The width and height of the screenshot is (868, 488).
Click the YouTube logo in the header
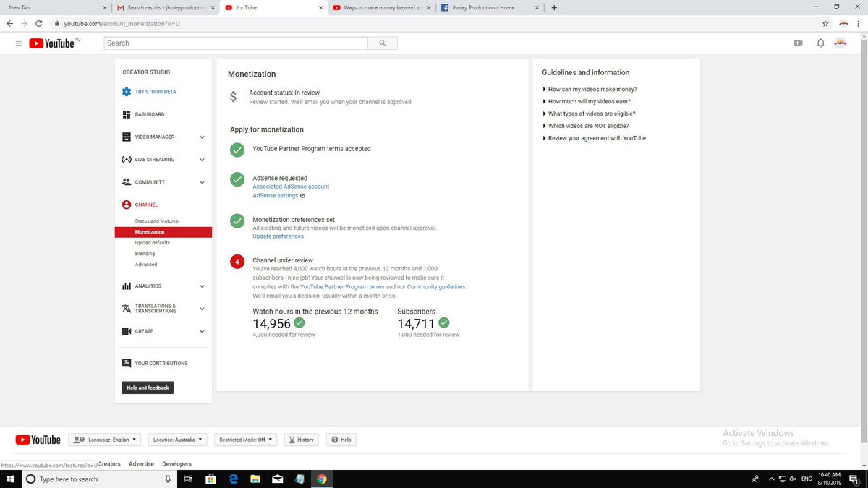click(52, 43)
